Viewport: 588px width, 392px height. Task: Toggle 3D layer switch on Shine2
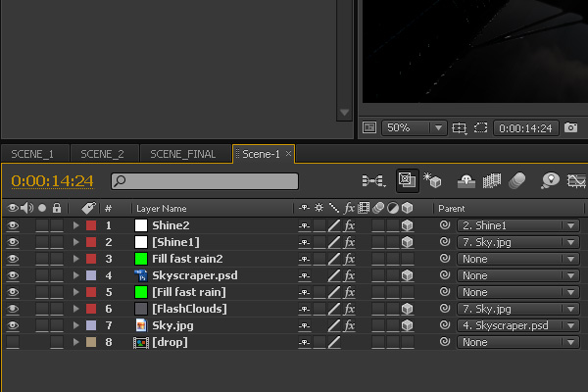408,225
